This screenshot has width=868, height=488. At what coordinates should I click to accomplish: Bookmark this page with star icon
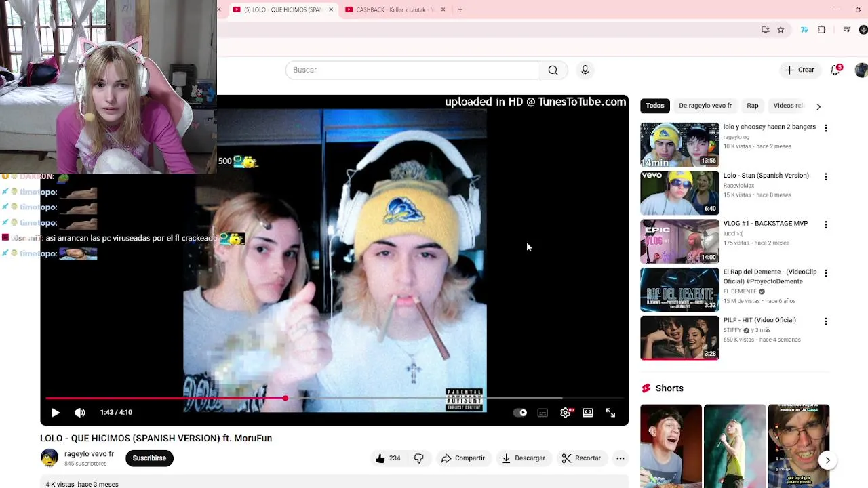tap(781, 30)
